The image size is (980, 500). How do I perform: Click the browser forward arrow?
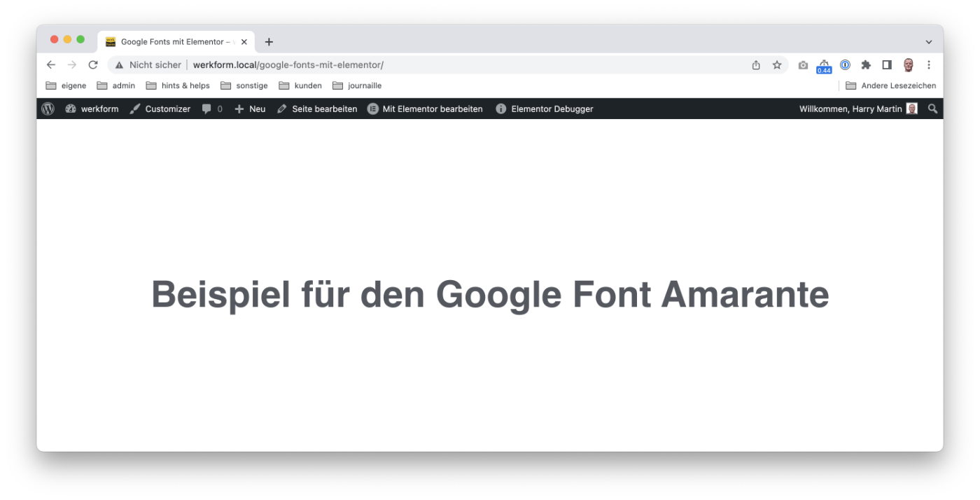point(71,65)
